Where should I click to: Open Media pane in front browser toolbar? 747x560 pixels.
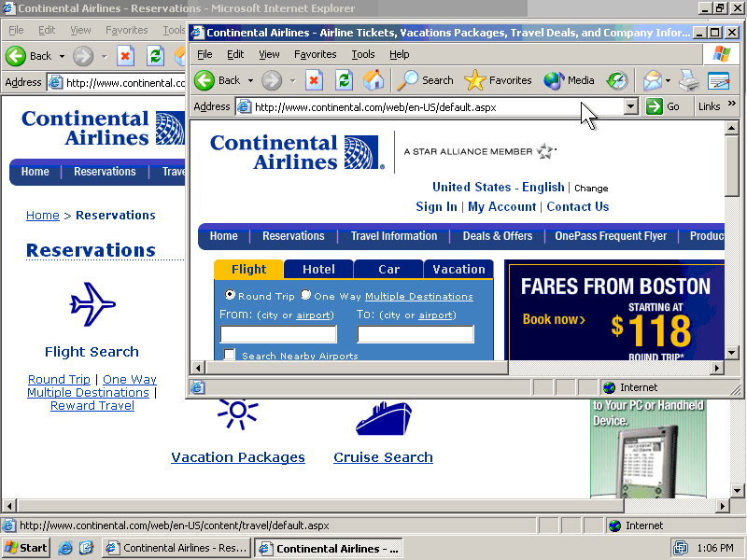(x=569, y=80)
